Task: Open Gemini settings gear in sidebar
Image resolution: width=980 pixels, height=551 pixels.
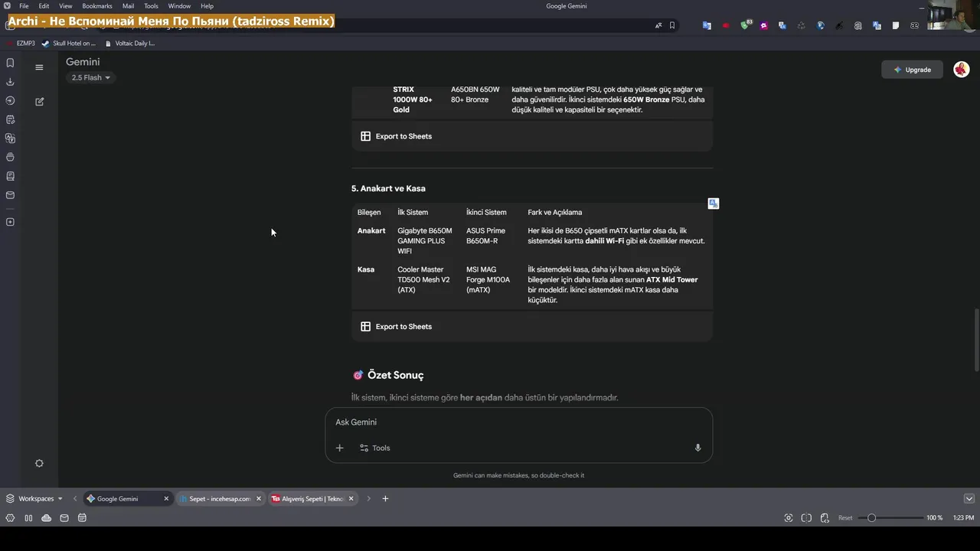Action: point(39,463)
